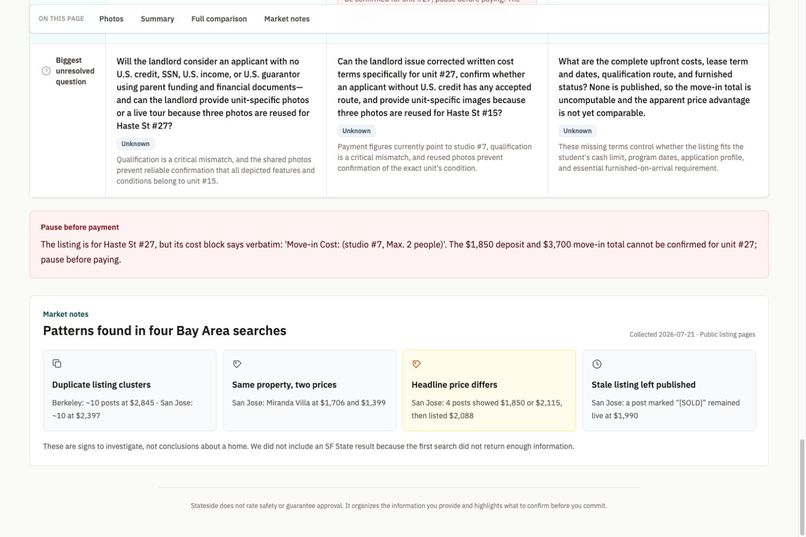Click the note 'Payment figures currently point to studio #7'
Screen dimensions: 806x537
coord(434,157)
